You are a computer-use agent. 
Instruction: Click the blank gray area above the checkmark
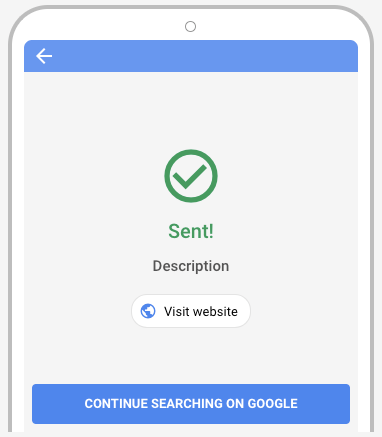(191, 110)
